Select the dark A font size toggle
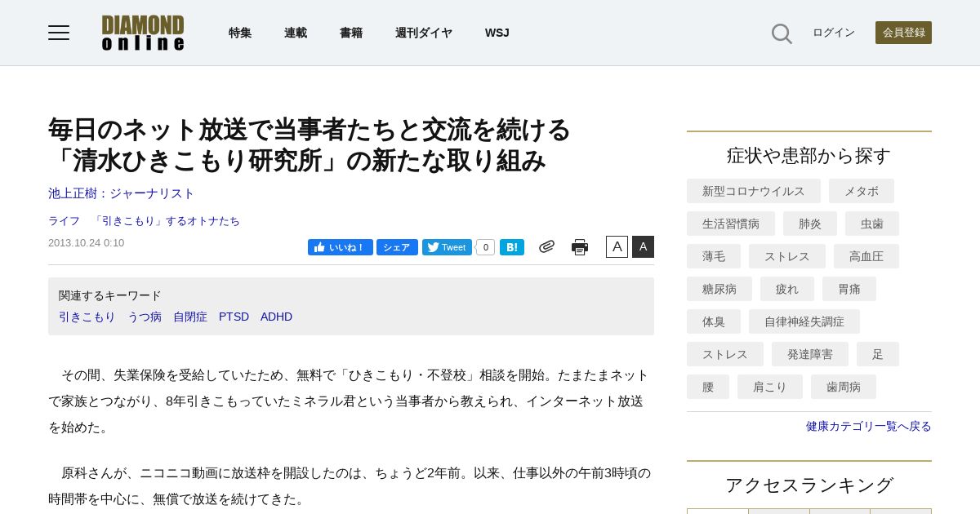 coord(643,246)
